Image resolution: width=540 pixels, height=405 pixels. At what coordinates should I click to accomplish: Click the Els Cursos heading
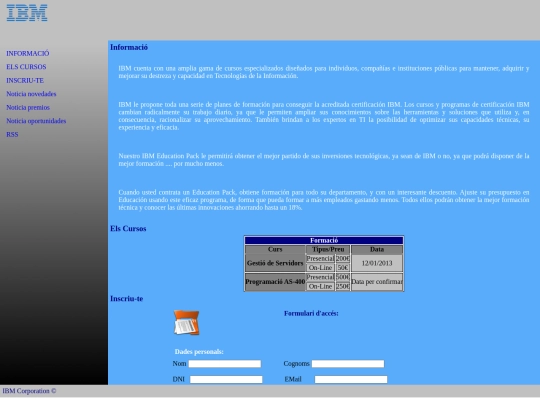point(128,229)
